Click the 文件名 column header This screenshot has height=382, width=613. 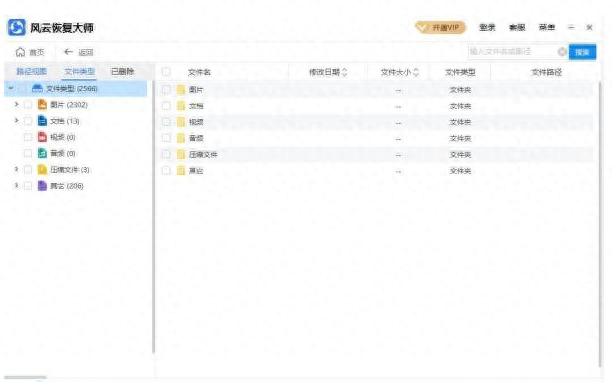[199, 72]
